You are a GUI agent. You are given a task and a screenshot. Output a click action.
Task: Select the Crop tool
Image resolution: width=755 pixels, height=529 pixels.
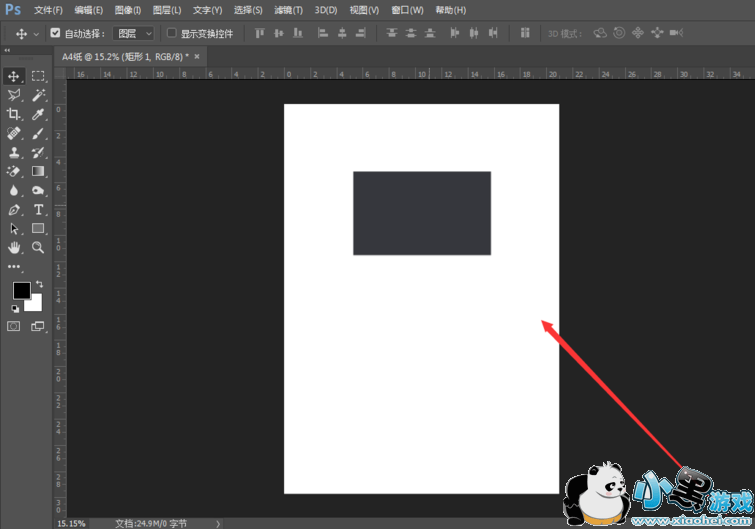[14, 114]
